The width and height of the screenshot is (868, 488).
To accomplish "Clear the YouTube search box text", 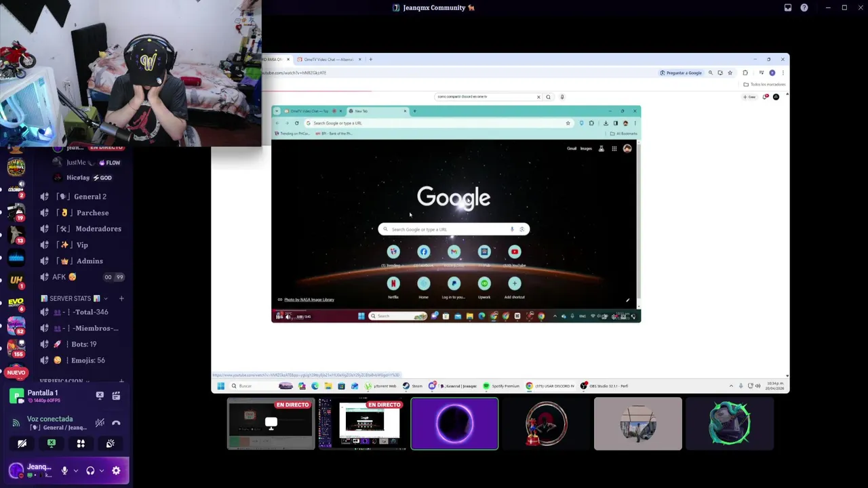I will [x=538, y=97].
